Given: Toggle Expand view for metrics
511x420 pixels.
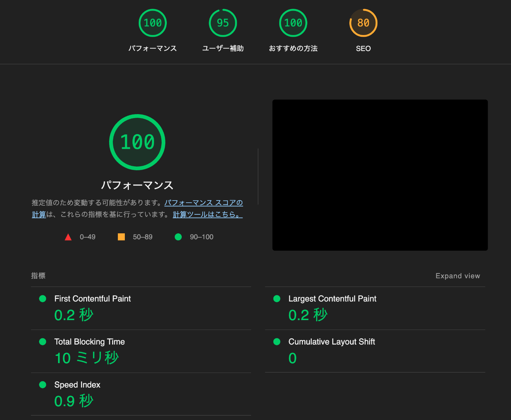Looking at the screenshot, I should (x=458, y=276).
